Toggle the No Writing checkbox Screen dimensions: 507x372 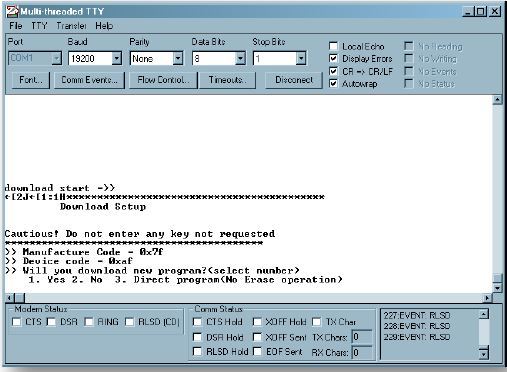coord(409,58)
